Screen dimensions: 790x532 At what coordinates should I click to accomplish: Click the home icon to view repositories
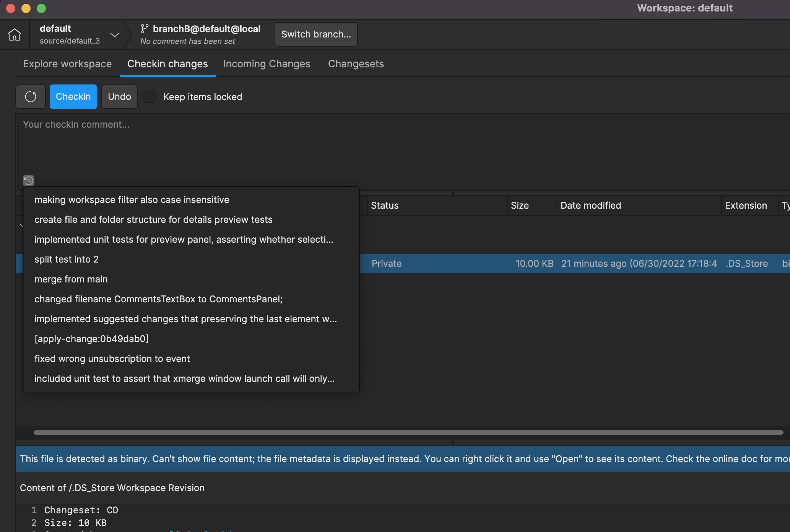pos(14,34)
